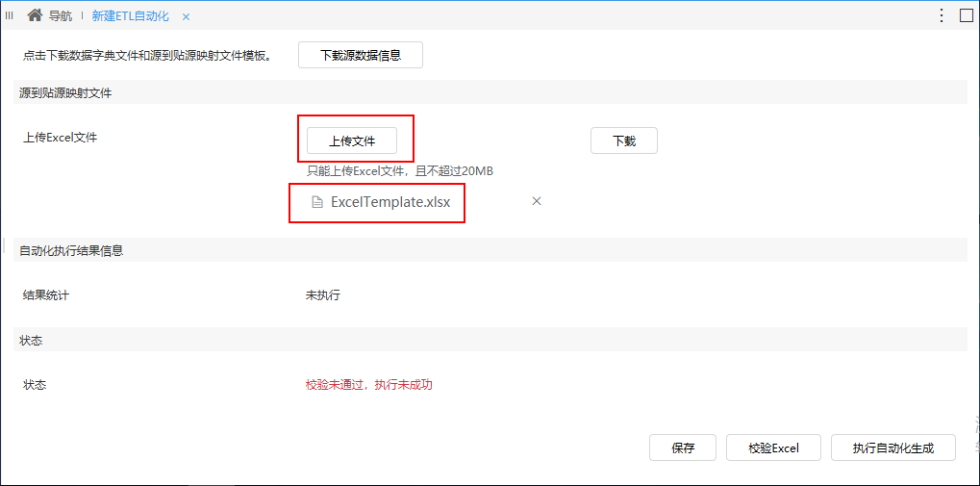980x486 pixels.
Task: Open the vertical three-dot more menu
Action: click(x=942, y=15)
